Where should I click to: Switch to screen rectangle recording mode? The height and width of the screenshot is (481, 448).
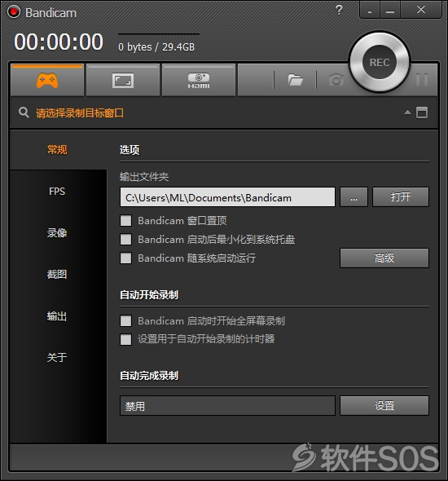122,81
